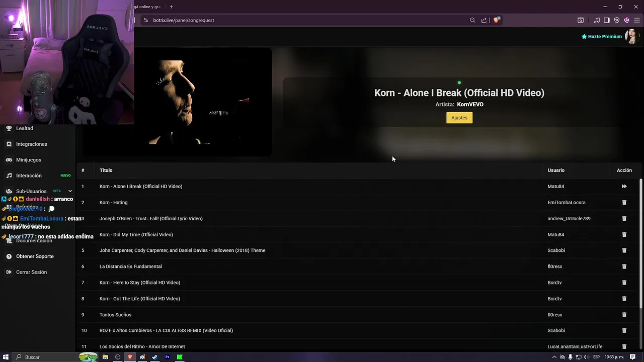Click the Obtener Soporte question mark icon

pyautogui.click(x=9, y=256)
